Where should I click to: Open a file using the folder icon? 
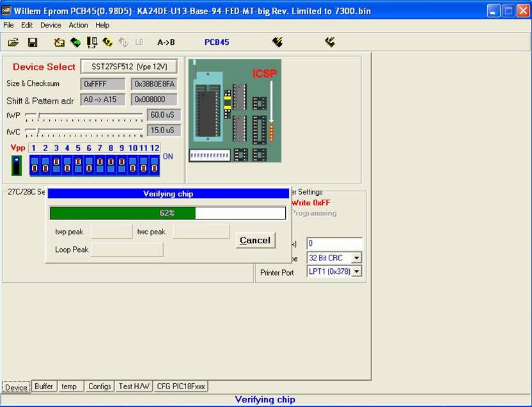(13, 42)
